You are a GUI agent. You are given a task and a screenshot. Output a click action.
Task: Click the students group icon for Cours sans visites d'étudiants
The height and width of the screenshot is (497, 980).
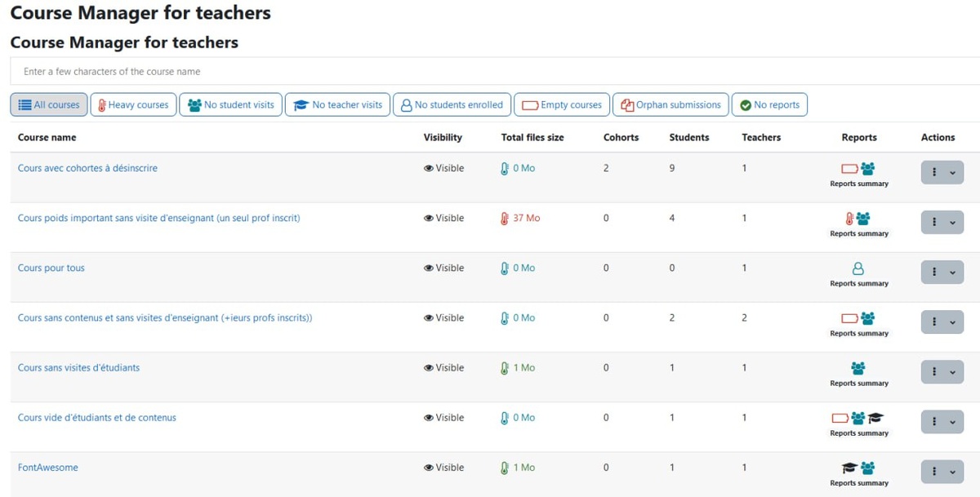pos(858,368)
